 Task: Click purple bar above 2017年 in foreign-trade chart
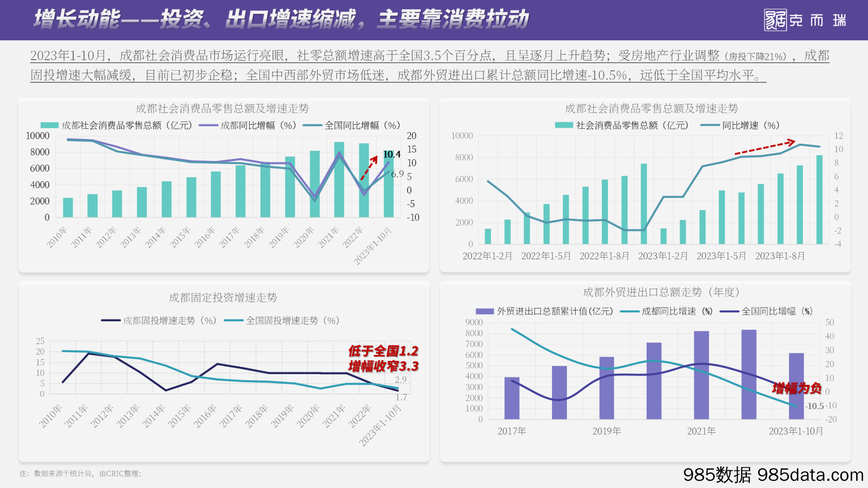tap(512, 398)
